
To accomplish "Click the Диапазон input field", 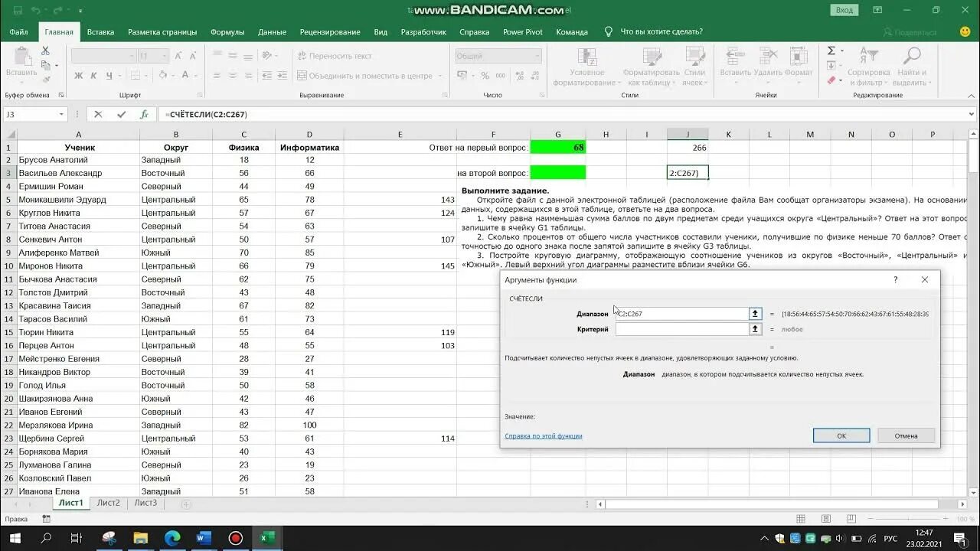I will (x=681, y=314).
